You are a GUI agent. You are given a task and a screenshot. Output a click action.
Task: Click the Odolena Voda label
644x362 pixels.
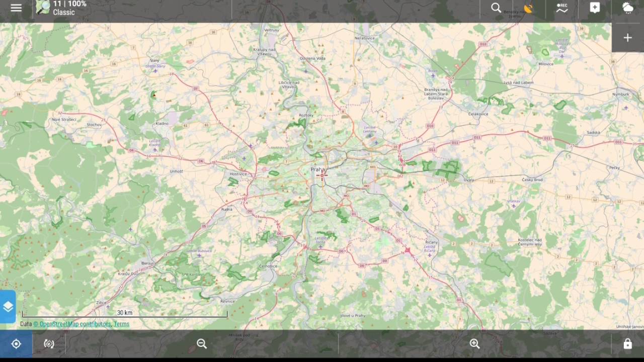click(312, 58)
